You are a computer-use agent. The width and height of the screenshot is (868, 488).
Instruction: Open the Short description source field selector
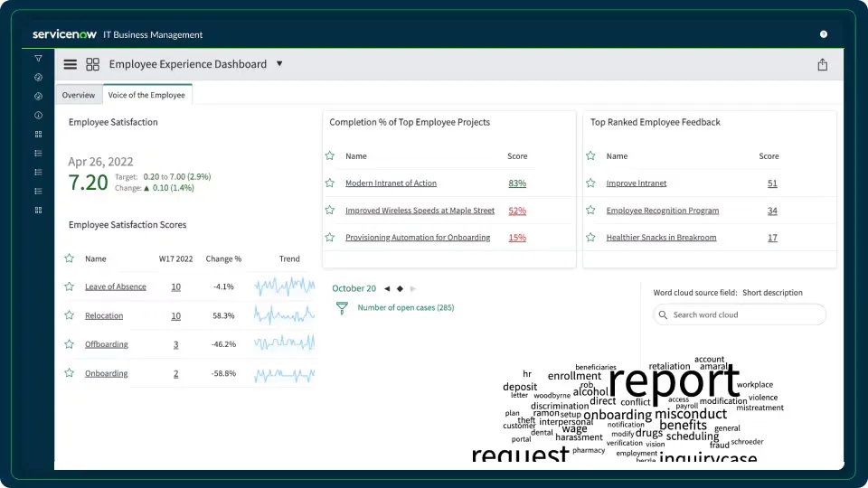click(x=771, y=293)
